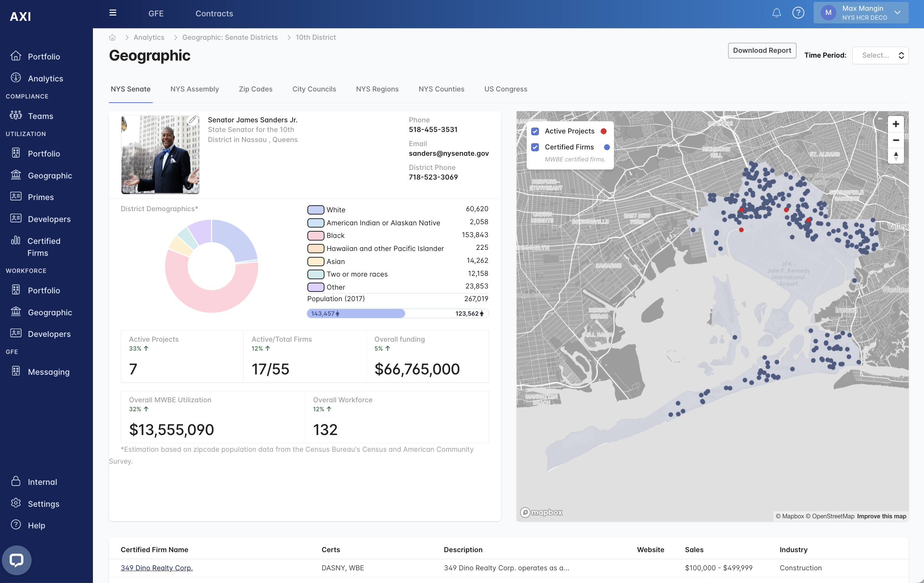Click the AXI logo

[20, 16]
